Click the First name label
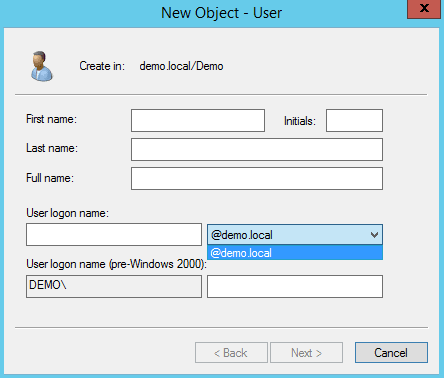The width and height of the screenshot is (444, 378). (51, 119)
